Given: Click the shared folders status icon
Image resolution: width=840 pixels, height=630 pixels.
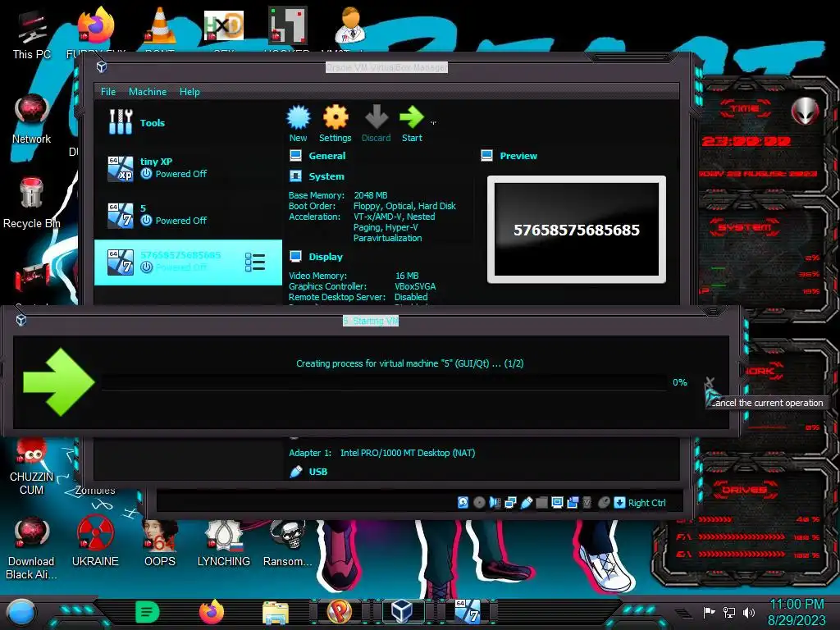Looking at the screenshot, I should pyautogui.click(x=541, y=503).
